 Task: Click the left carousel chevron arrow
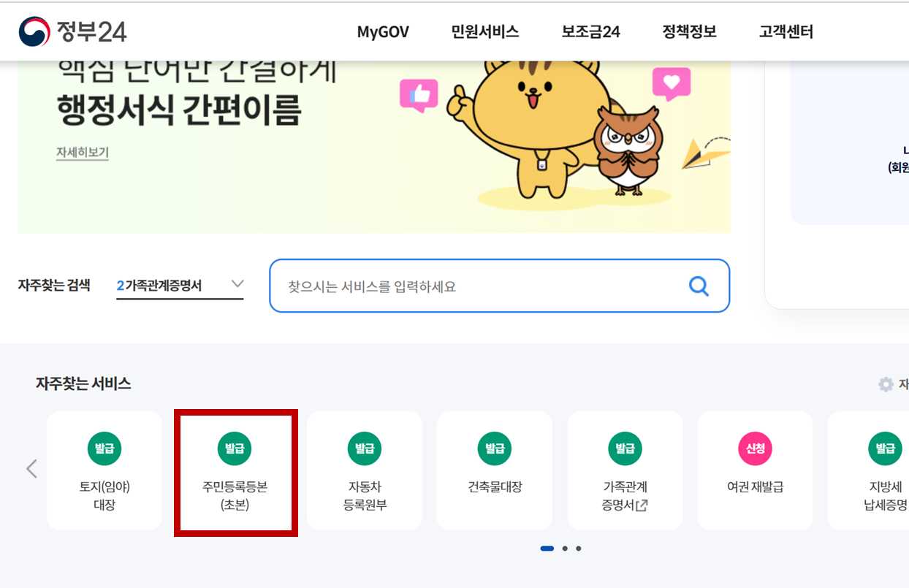[31, 470]
